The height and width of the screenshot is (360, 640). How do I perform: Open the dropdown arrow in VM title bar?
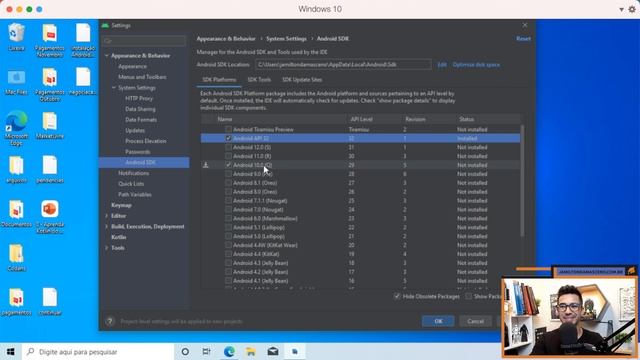coord(621,9)
